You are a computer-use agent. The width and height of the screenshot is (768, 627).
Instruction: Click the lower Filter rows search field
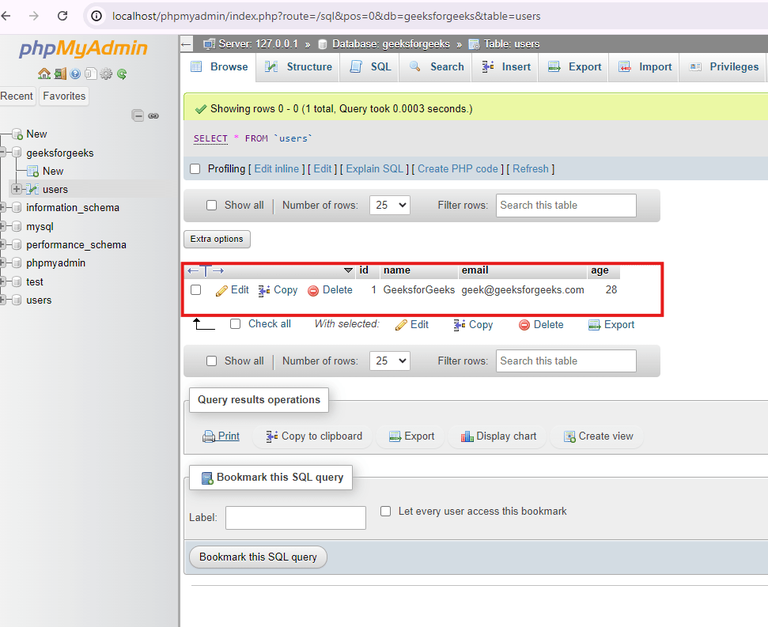click(x=566, y=361)
